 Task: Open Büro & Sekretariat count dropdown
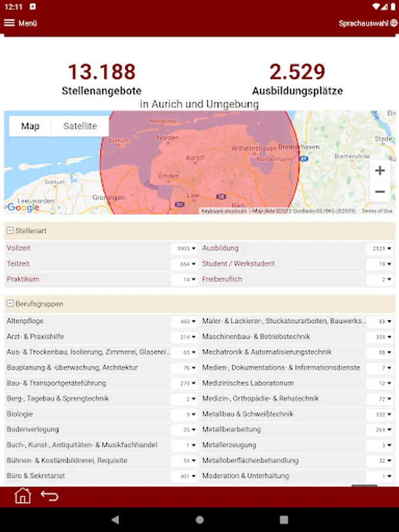(184, 476)
